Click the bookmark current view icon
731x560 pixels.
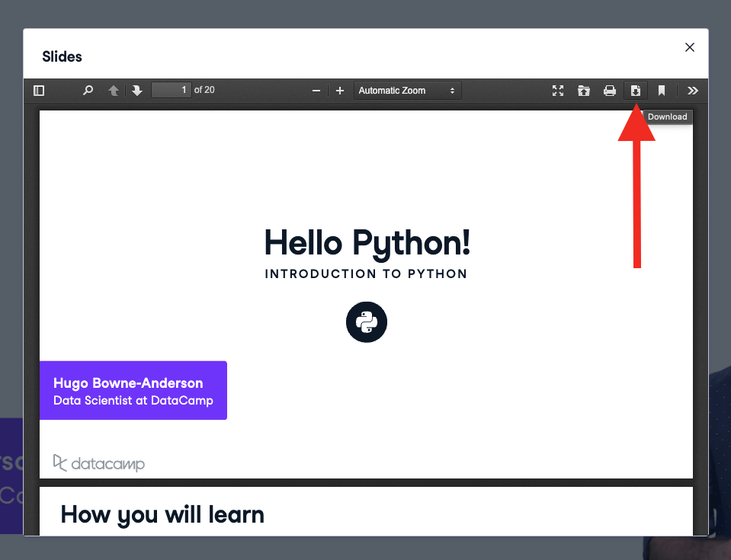point(662,91)
